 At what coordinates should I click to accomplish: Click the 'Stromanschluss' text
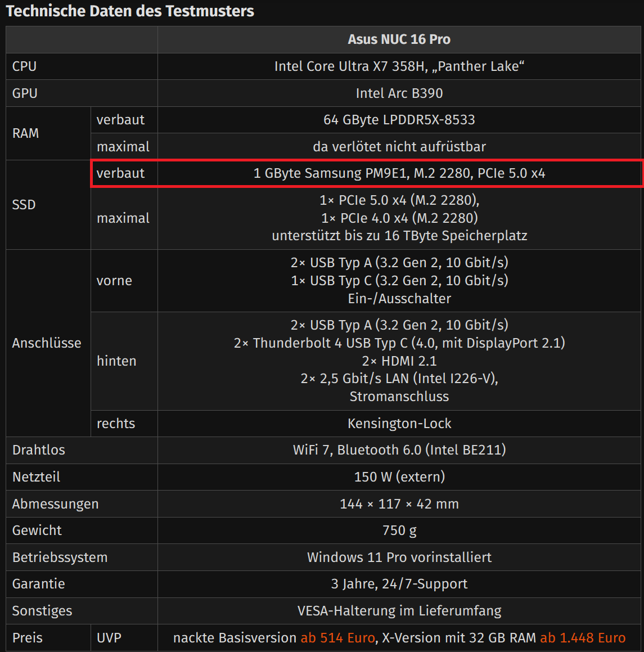tap(399, 397)
